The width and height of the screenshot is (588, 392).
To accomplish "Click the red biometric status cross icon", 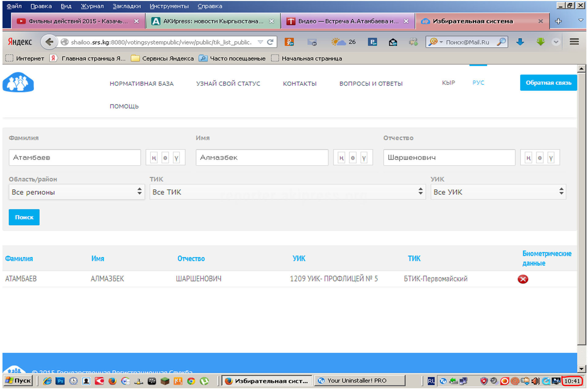I will coord(523,279).
